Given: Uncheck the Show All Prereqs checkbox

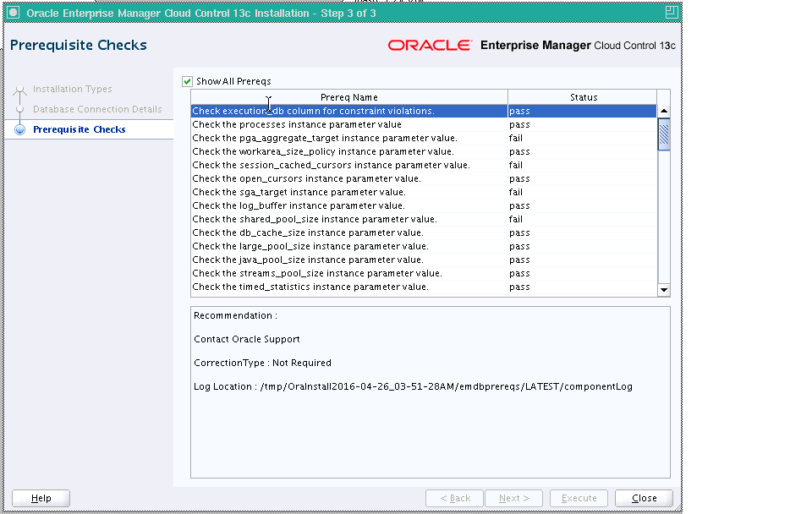Looking at the screenshot, I should click(x=187, y=81).
